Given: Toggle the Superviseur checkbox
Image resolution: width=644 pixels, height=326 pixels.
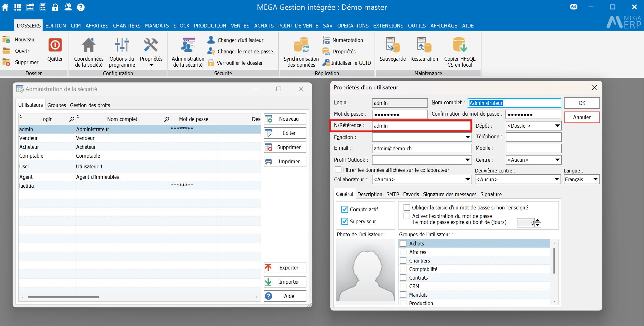Looking at the screenshot, I should pos(345,221).
